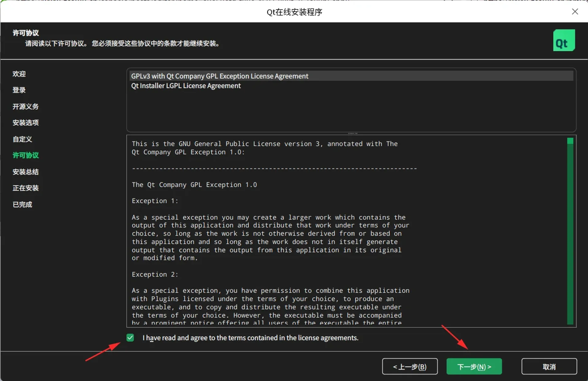Select 欢迎 in the sidebar
This screenshot has height=381, width=588.
pyautogui.click(x=19, y=74)
